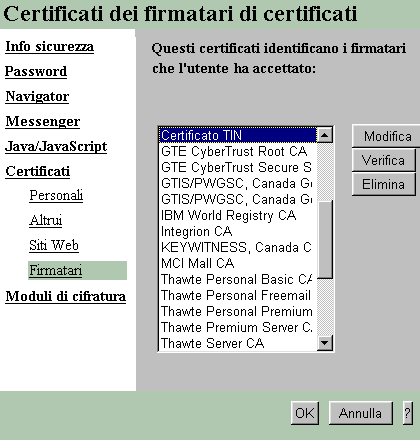Click the Certificati heading link
The height and width of the screenshot is (440, 420).
[x=38, y=171]
